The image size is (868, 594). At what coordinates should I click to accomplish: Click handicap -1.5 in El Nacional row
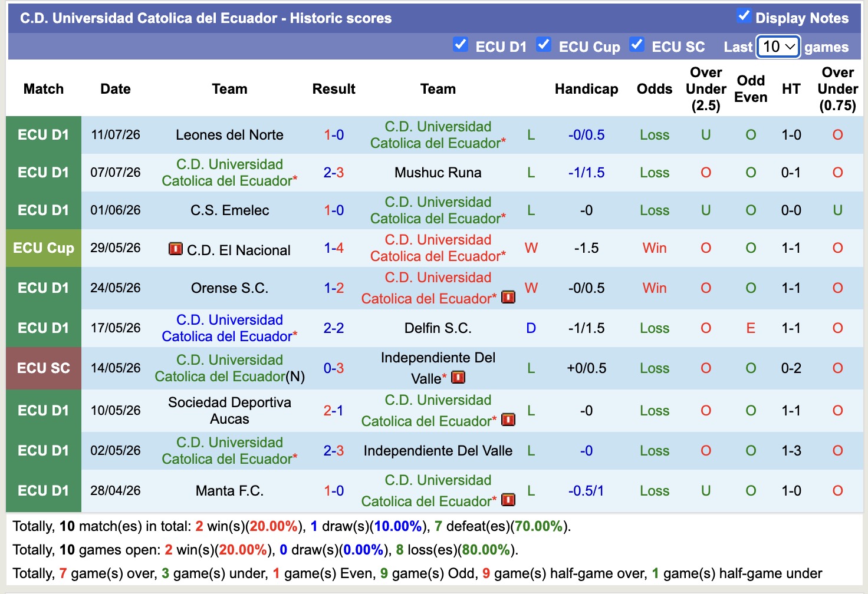coord(586,248)
